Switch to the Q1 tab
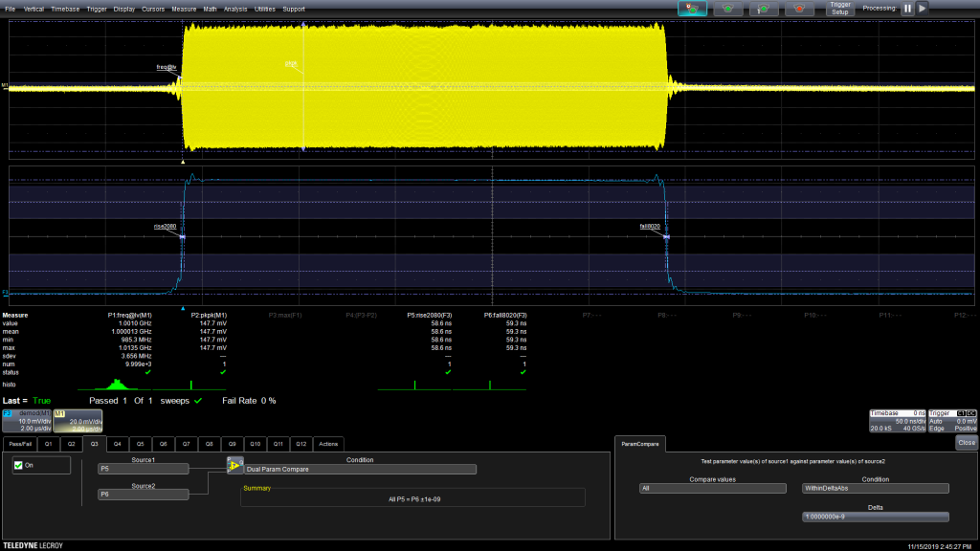 point(48,444)
